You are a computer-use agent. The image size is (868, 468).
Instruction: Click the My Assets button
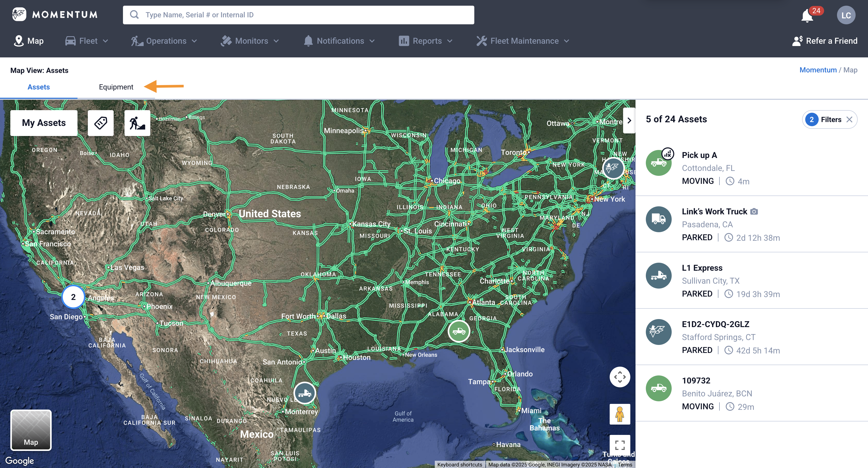tap(44, 123)
